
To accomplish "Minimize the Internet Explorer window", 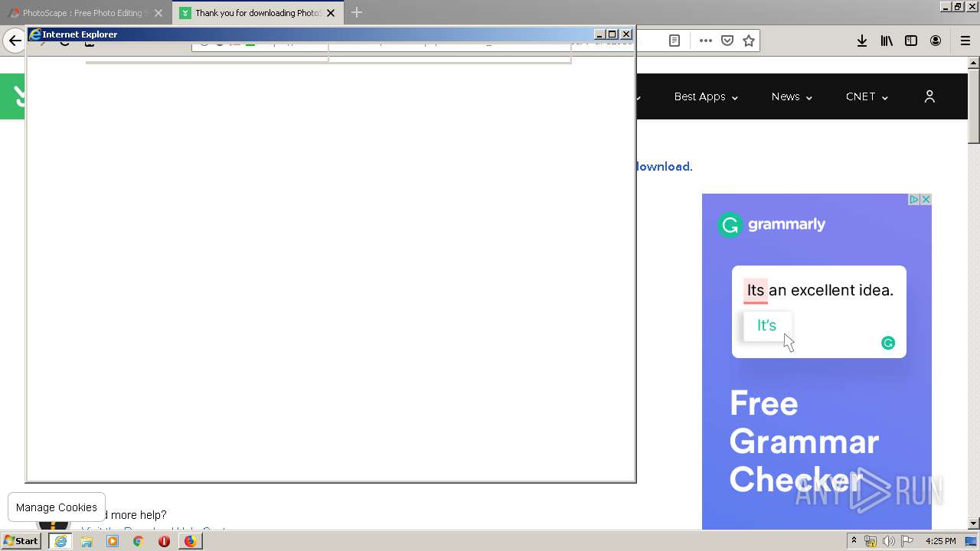I will click(x=599, y=34).
